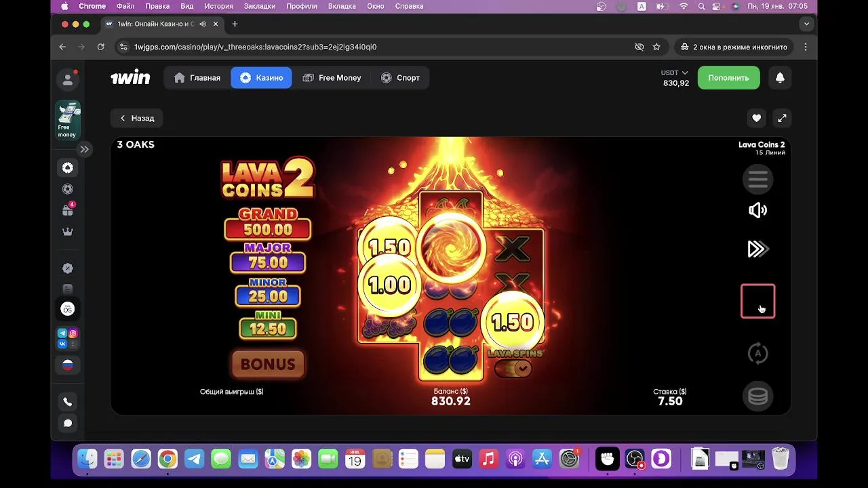
Task: Open phone support in the sidebar
Action: 68,402
